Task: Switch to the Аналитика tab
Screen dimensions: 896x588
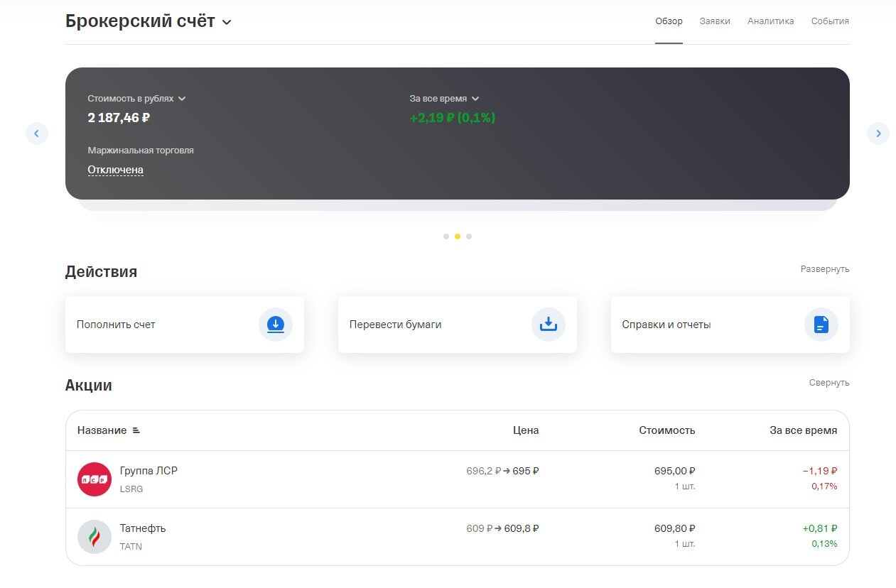Action: [770, 21]
